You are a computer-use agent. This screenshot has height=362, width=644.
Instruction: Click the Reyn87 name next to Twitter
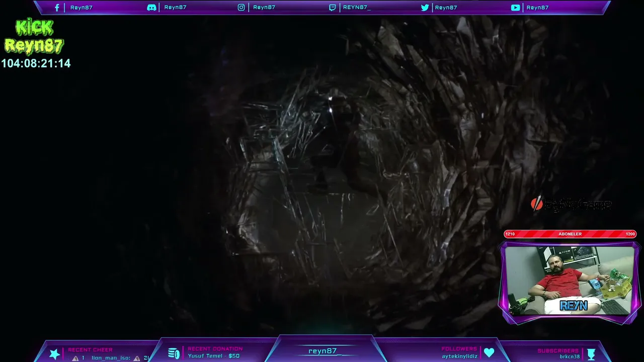pos(446,8)
